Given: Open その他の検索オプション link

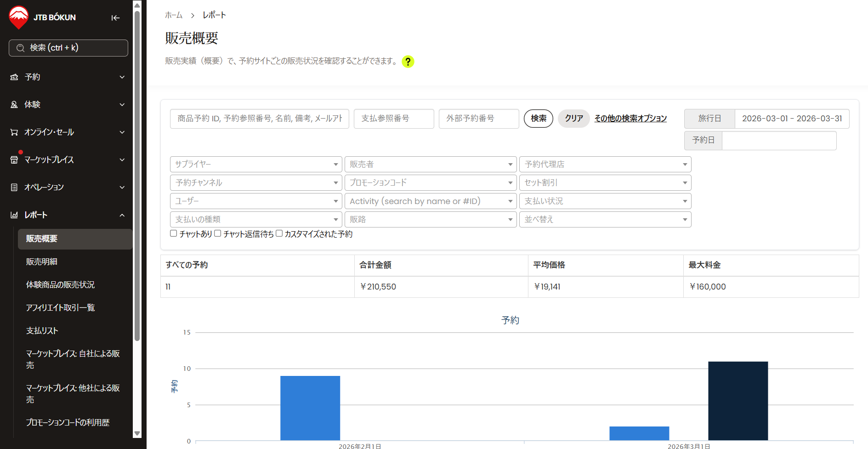Looking at the screenshot, I should tap(630, 119).
